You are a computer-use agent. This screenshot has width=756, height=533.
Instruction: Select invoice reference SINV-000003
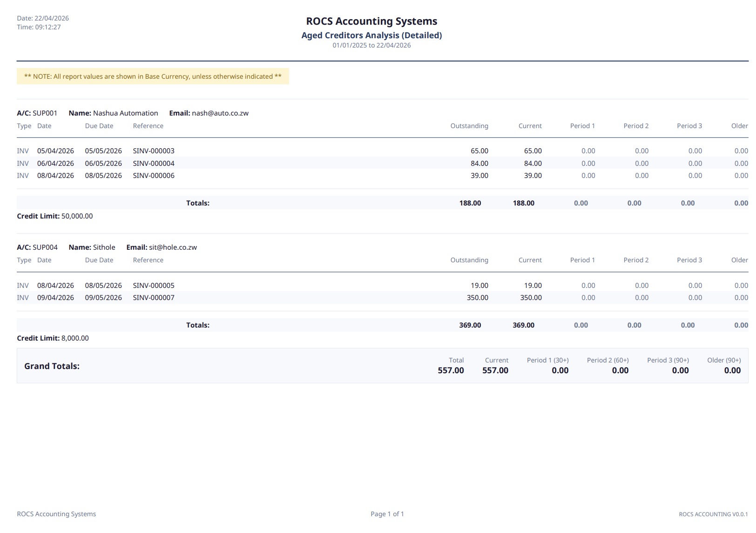click(153, 150)
